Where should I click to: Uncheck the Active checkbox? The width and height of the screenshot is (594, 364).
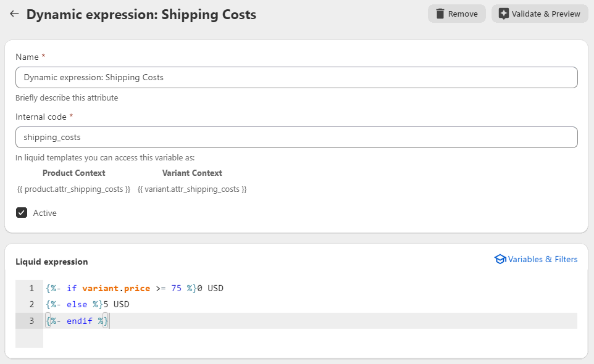point(22,213)
